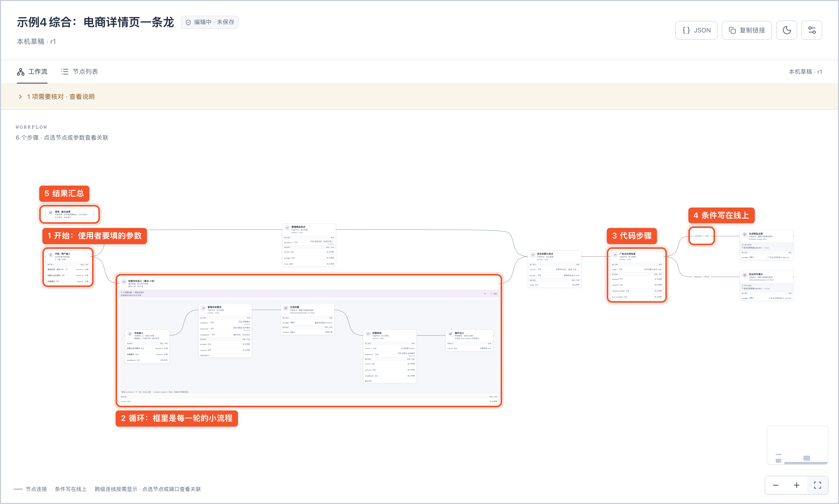
Task: Click the 编辑中 · 未保存 status badge
Action: pyautogui.click(x=209, y=22)
